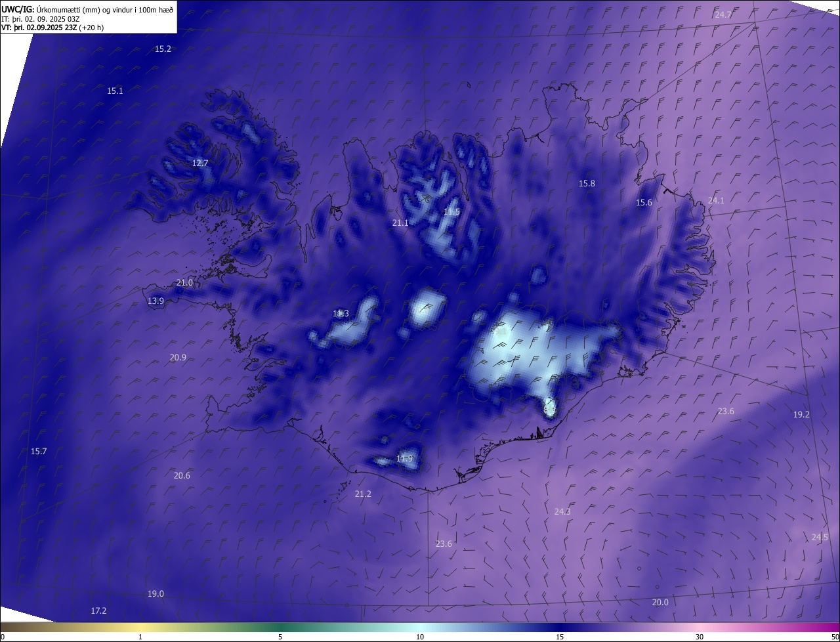Click the 15.7 value label
The width and height of the screenshot is (840, 642).
tap(39, 452)
